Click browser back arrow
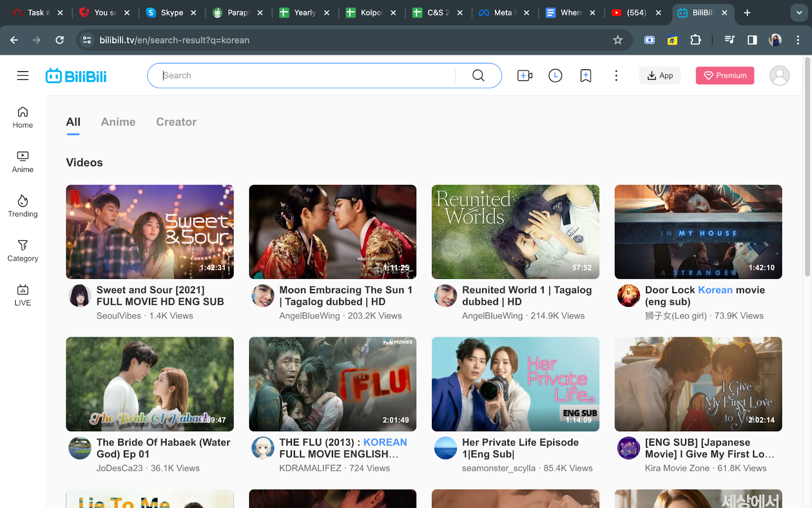 coord(14,40)
